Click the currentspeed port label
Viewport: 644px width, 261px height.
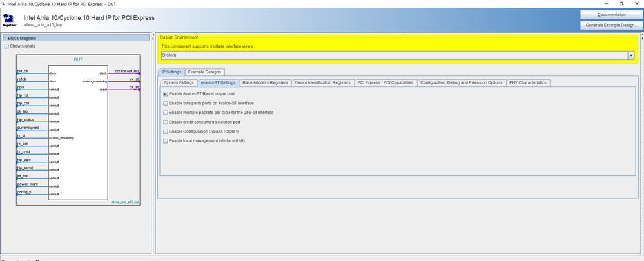tap(28, 128)
